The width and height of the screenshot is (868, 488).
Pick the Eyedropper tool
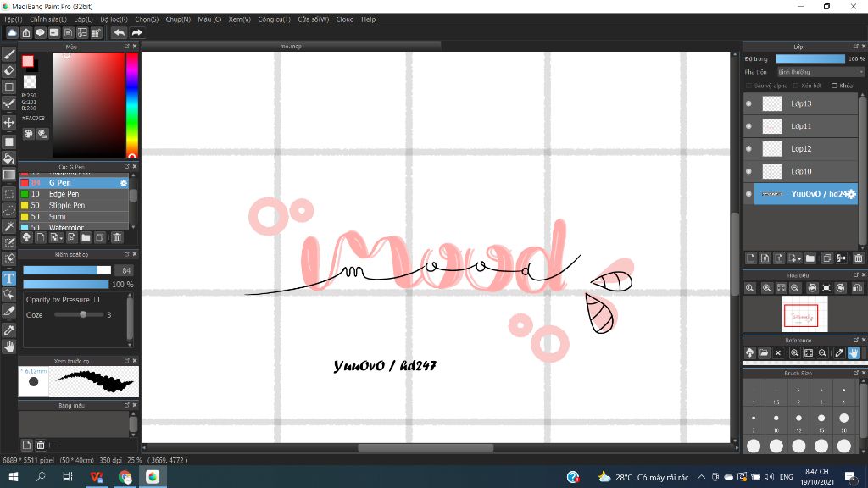click(x=8, y=330)
